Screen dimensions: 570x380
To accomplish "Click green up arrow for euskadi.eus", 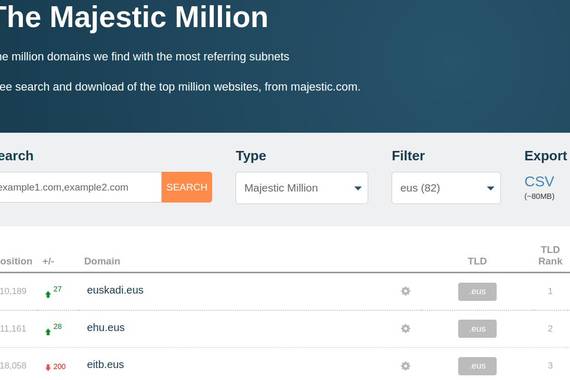I will pyautogui.click(x=48, y=295).
